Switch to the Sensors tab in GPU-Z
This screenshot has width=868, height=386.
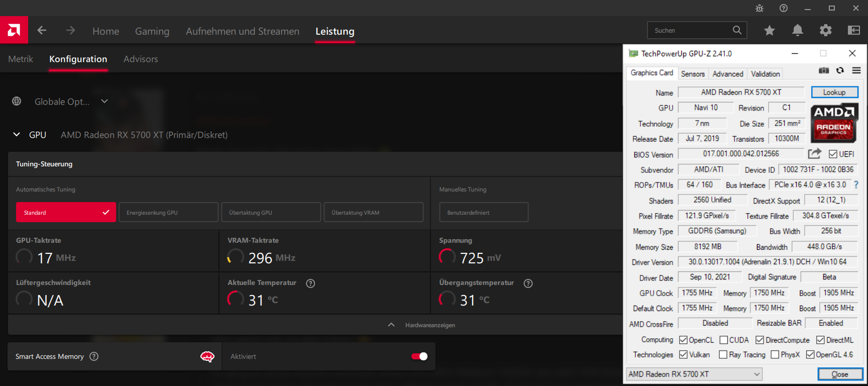[693, 74]
